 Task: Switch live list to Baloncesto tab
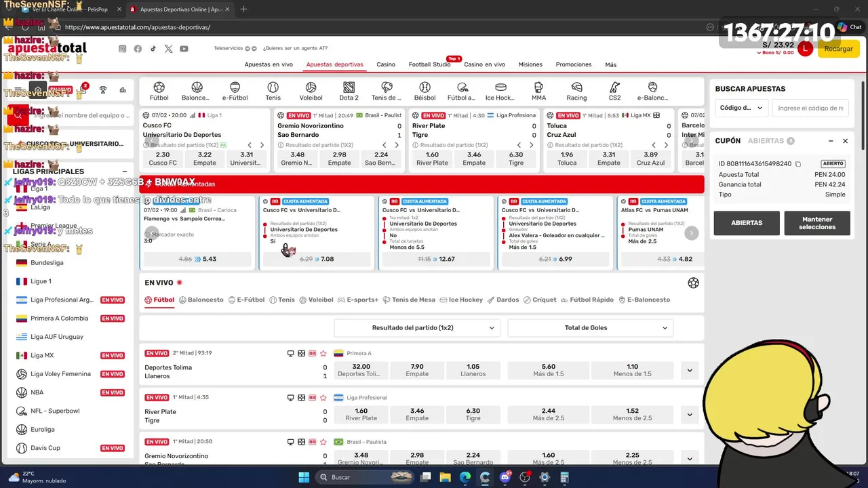pyautogui.click(x=201, y=300)
